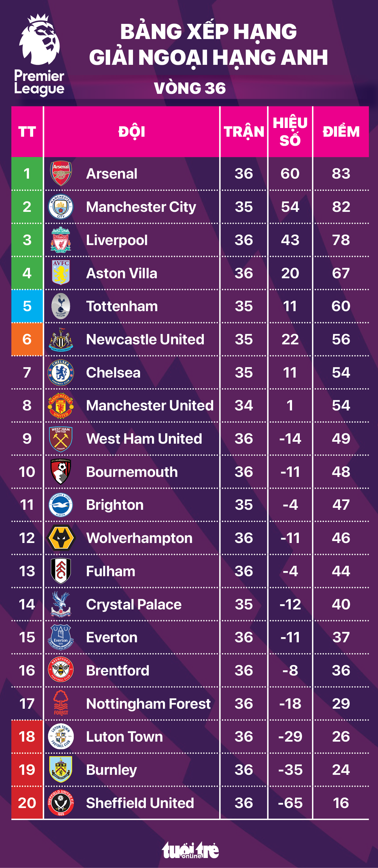Select the ĐIỂM column header

pos(341,132)
